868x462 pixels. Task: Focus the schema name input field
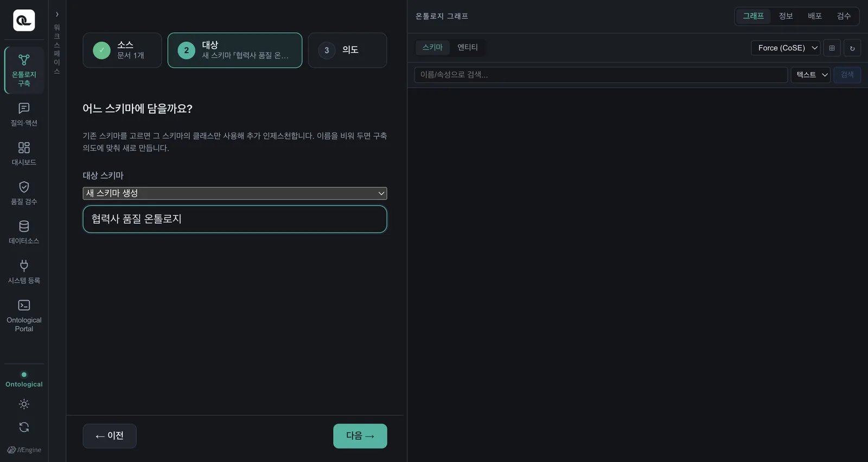(x=235, y=219)
